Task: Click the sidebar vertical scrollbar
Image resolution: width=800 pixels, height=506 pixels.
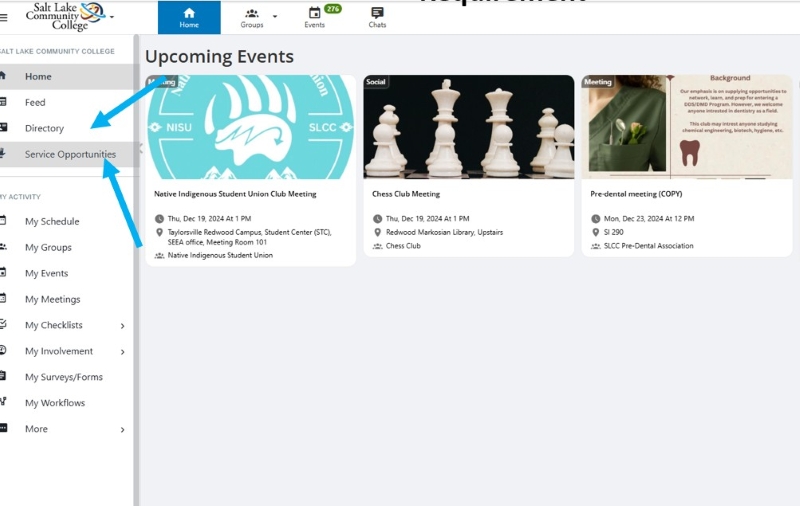Action: pyautogui.click(x=136, y=270)
